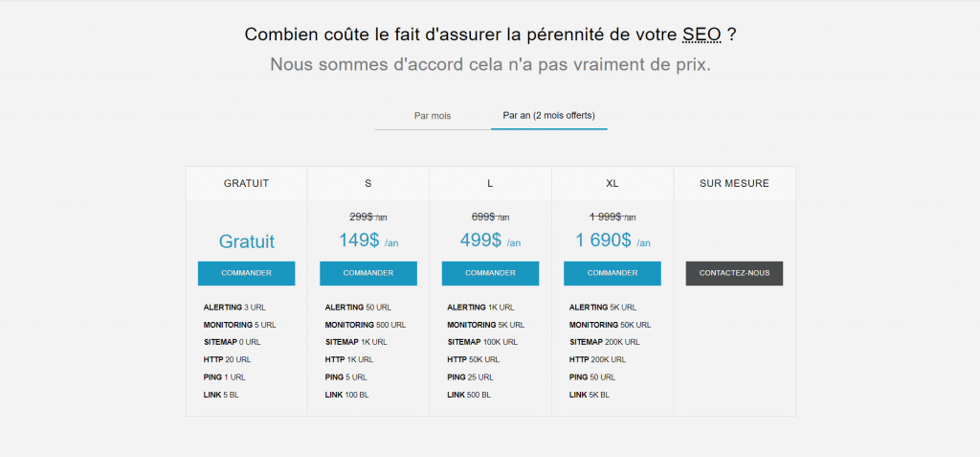
Task: Click the 149$ yearly price
Action: coord(360,240)
